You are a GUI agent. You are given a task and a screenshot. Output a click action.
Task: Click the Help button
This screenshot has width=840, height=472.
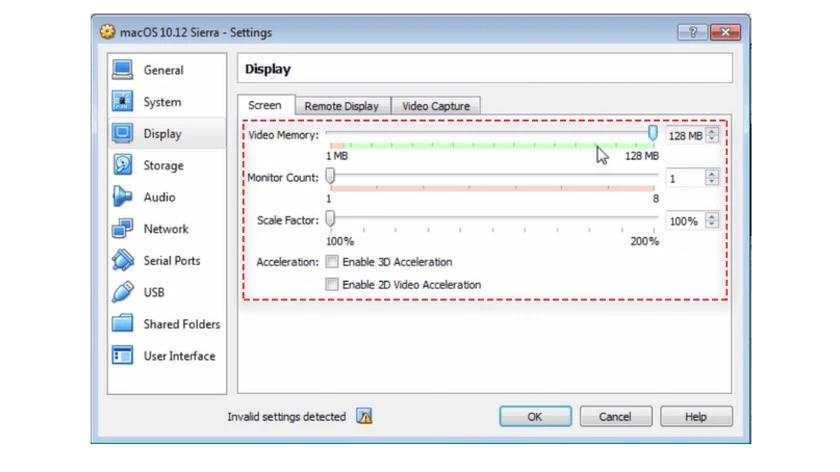click(x=696, y=416)
